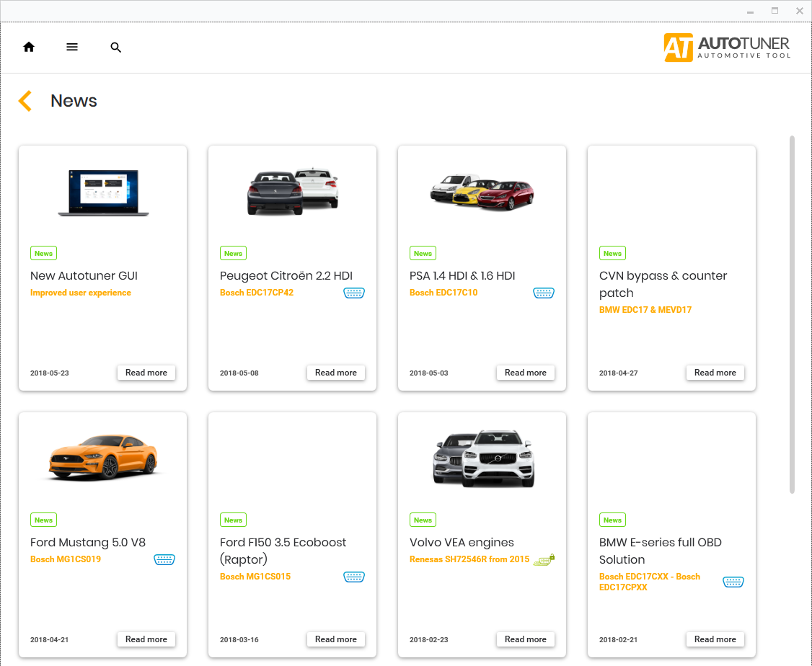812x666 pixels.
Task: Click OBD connector icon on Ford F150 card
Action: coord(354,577)
